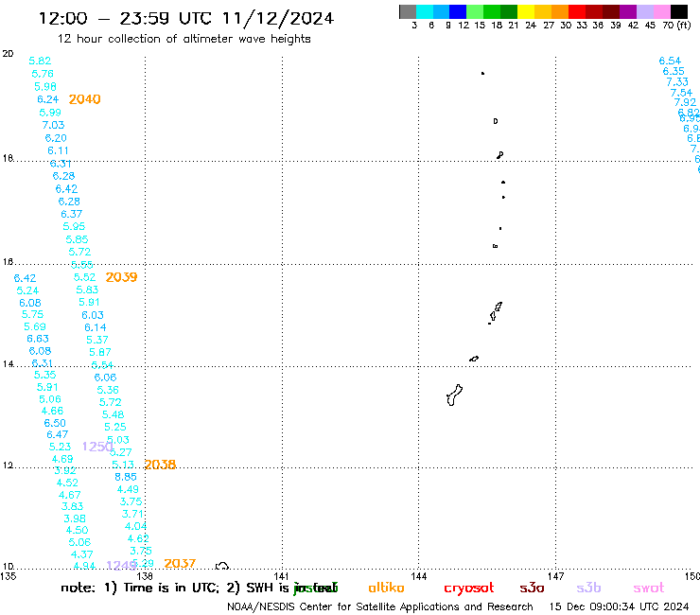
Task: Pick the yellow swatch in the legend
Action: click(526, 11)
